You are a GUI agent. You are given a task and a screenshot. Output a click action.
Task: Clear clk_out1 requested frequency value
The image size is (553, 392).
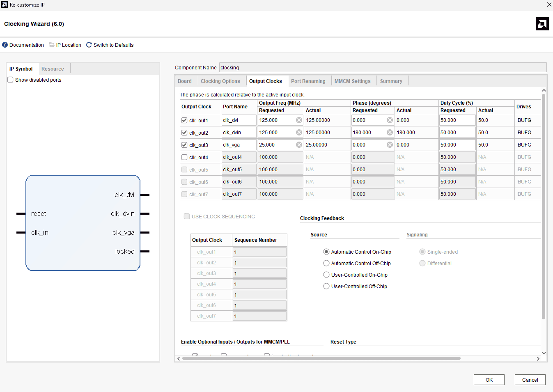[x=299, y=120]
